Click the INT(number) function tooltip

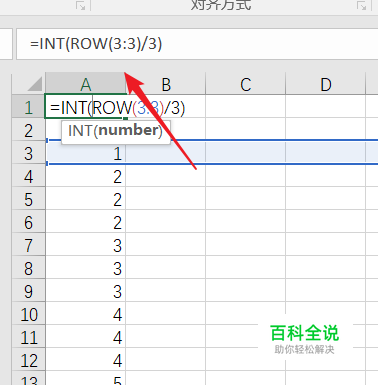pos(116,132)
